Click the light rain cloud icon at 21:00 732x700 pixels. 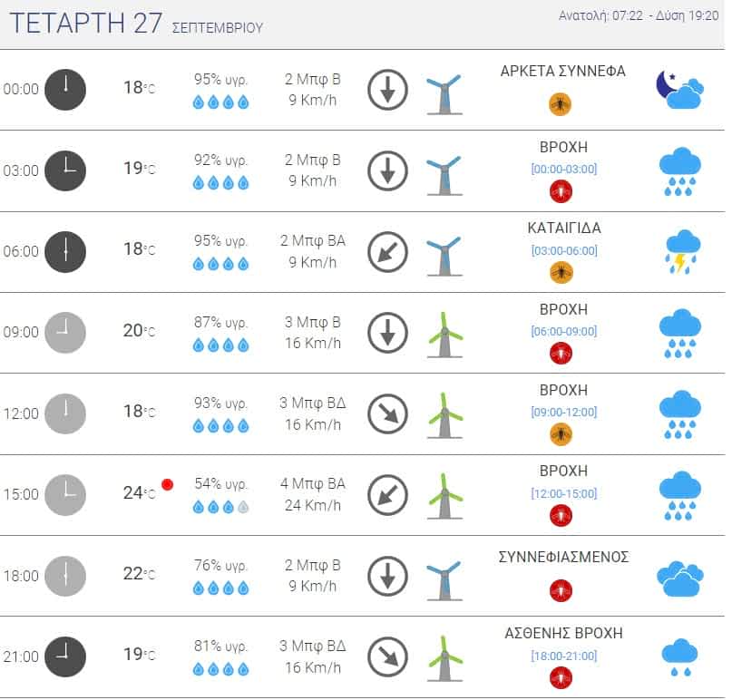[x=679, y=657]
